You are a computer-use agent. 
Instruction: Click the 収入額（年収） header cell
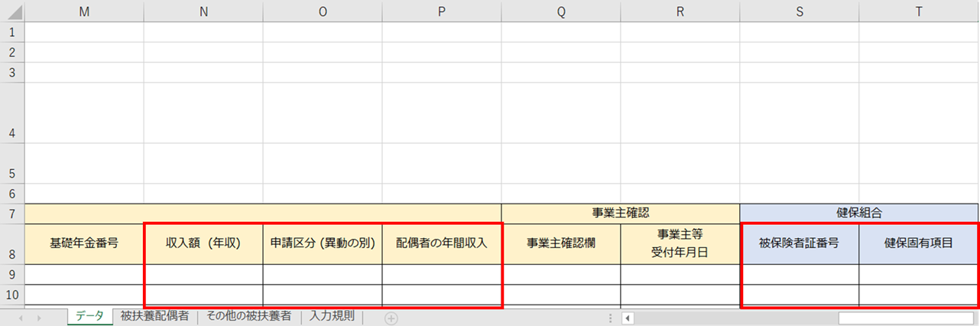tap(203, 243)
